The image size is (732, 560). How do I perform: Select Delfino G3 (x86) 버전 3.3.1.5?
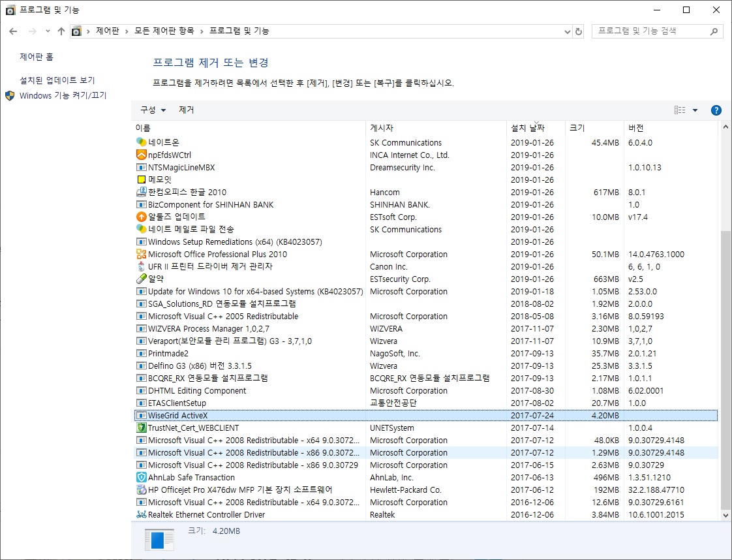coord(426,366)
